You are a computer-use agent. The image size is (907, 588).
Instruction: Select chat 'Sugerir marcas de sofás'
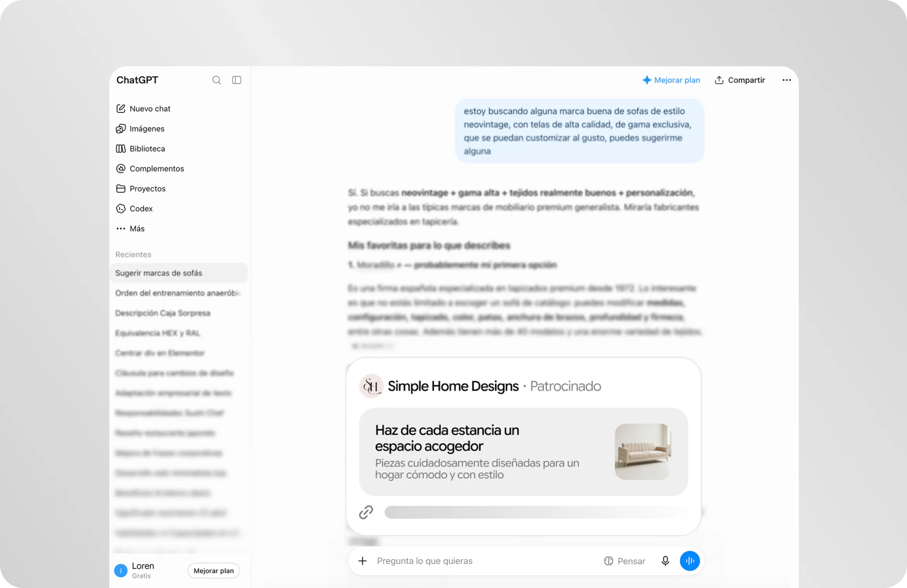point(179,273)
